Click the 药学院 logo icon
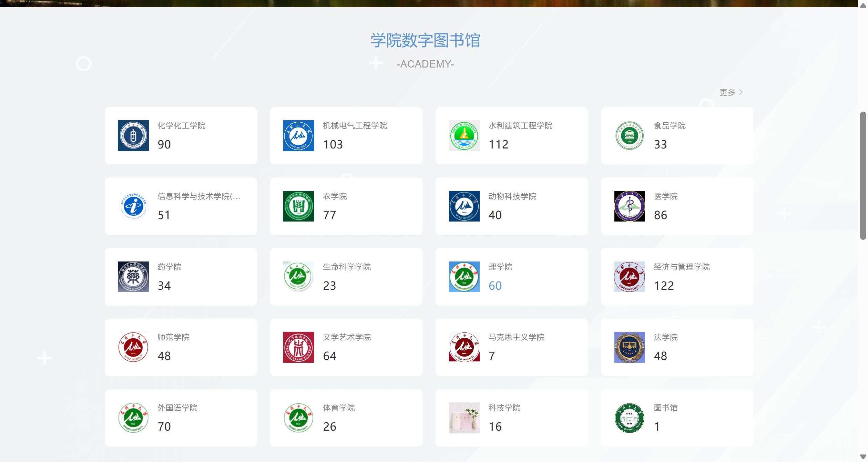868x462 pixels. [133, 277]
